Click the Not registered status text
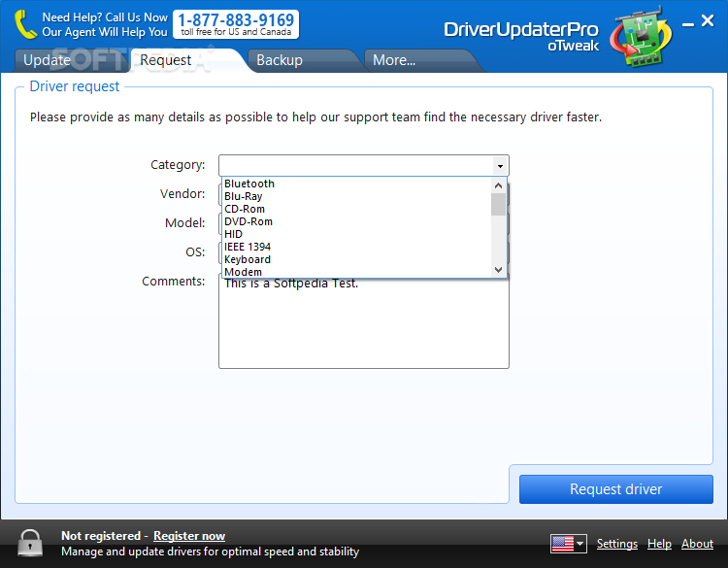 [101, 536]
